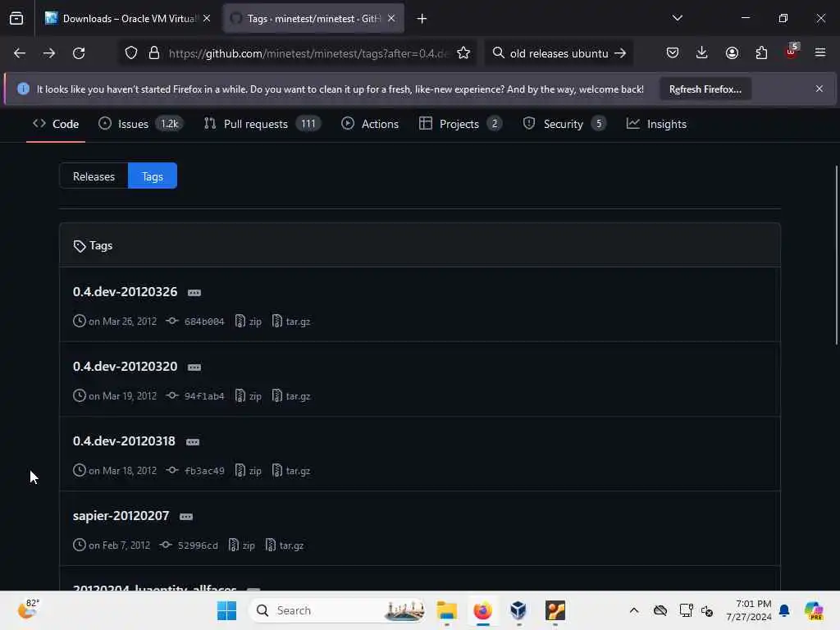Expand the message for tag 0.4.dev-20120320
Screen dimensions: 840x630
coord(194,367)
